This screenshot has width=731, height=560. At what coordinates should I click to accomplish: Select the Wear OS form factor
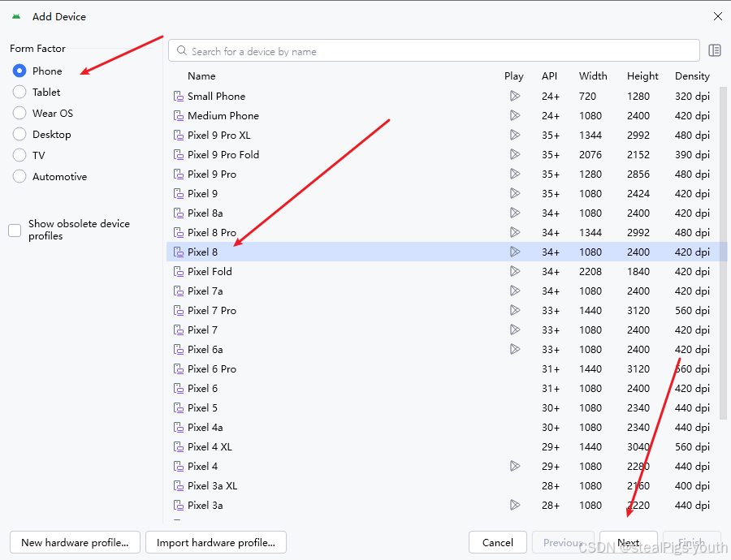click(x=19, y=113)
